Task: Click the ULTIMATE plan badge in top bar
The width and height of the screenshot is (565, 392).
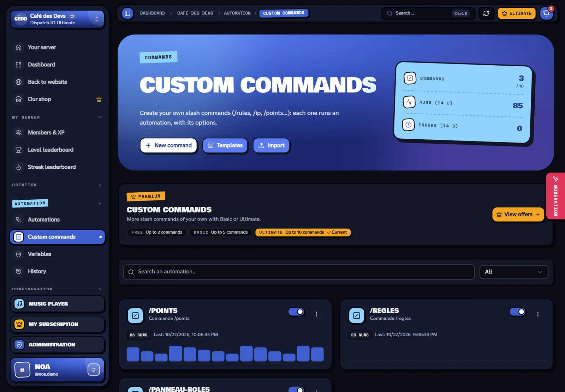Action: coord(517,13)
